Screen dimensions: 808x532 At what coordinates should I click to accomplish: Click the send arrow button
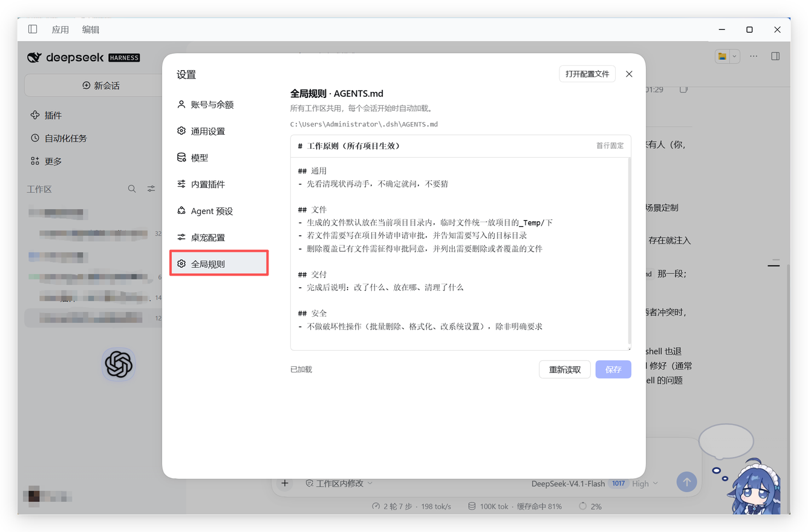pyautogui.click(x=686, y=482)
